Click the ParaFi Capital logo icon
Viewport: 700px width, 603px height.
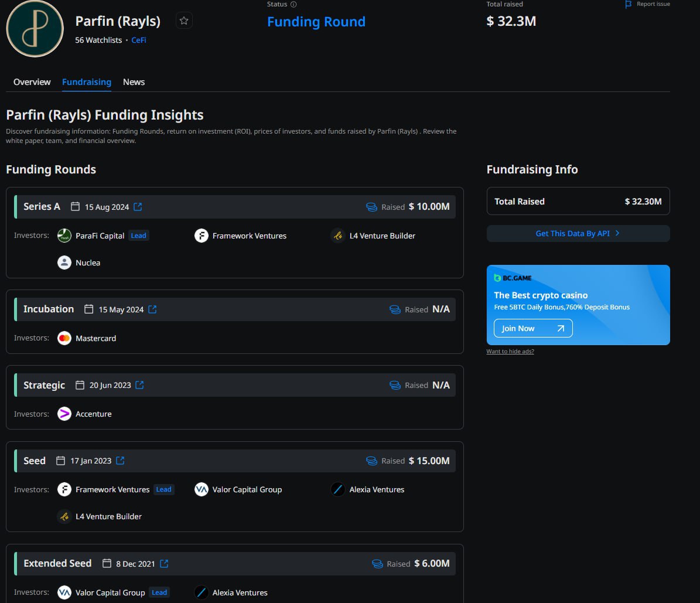pos(64,236)
